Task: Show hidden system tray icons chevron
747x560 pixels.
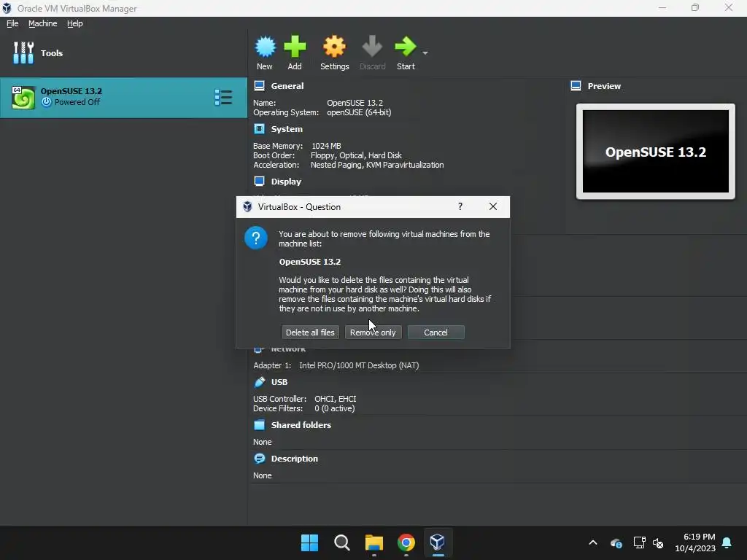Action: point(593,542)
